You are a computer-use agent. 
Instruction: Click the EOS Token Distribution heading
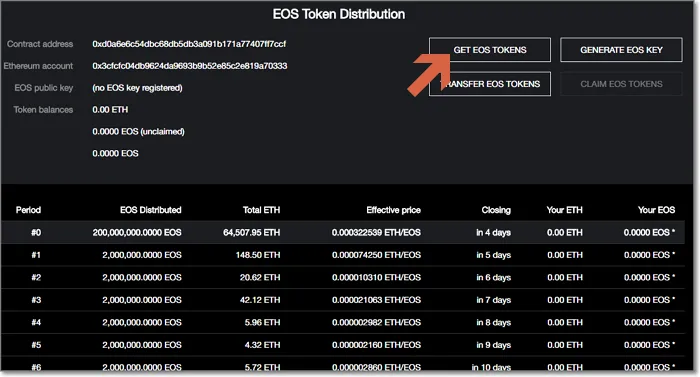(339, 14)
